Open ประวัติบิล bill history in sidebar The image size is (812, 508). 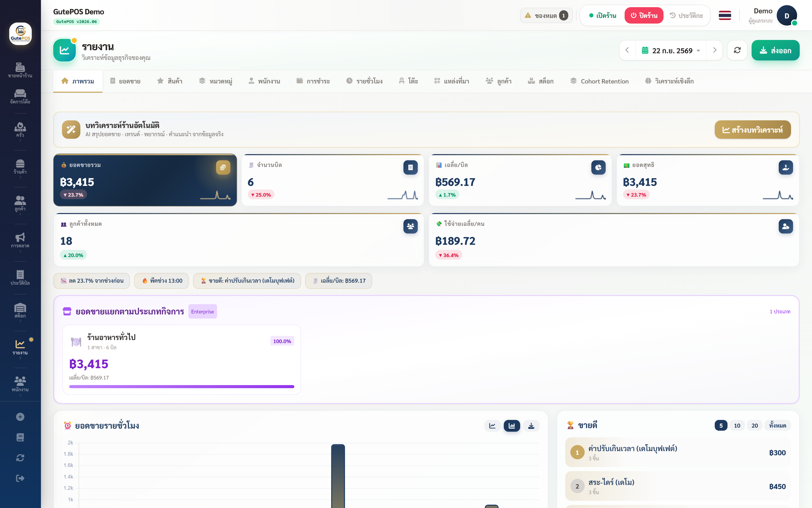[20, 278]
